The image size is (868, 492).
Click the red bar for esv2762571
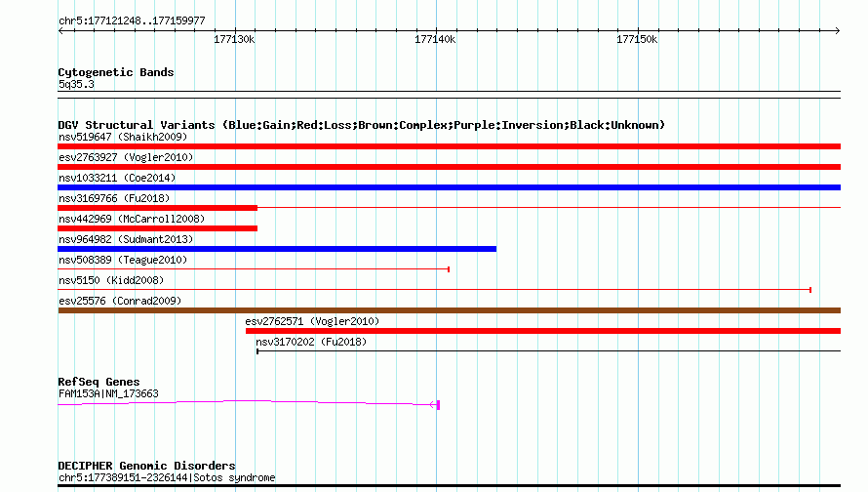pyautogui.click(x=543, y=331)
